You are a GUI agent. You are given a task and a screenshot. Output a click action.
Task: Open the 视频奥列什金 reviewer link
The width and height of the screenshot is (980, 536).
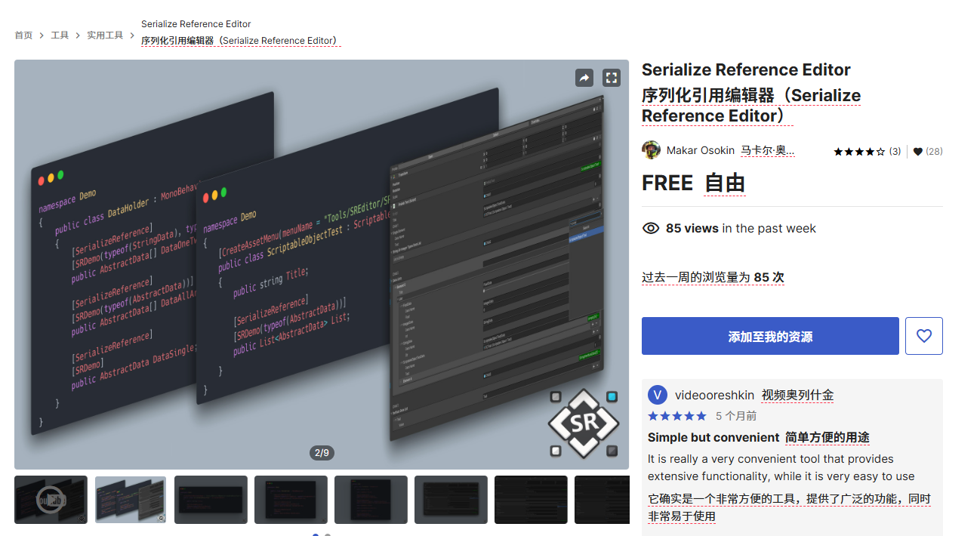797,395
